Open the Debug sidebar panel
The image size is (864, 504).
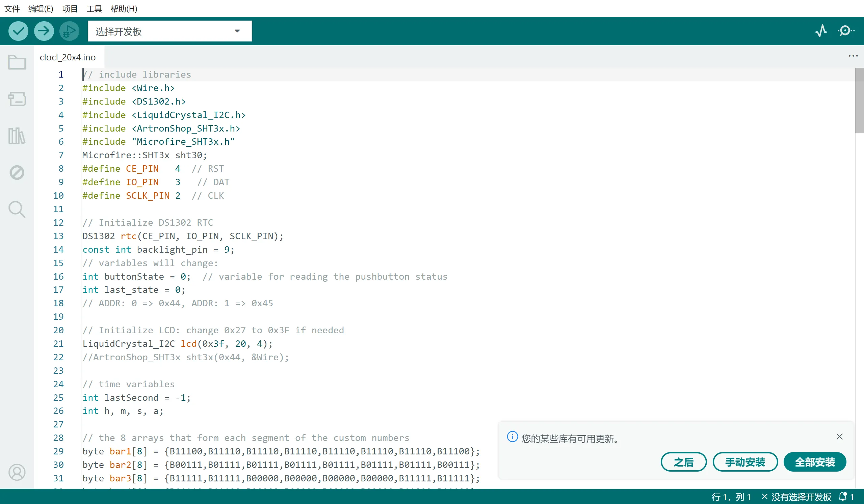tap(17, 173)
